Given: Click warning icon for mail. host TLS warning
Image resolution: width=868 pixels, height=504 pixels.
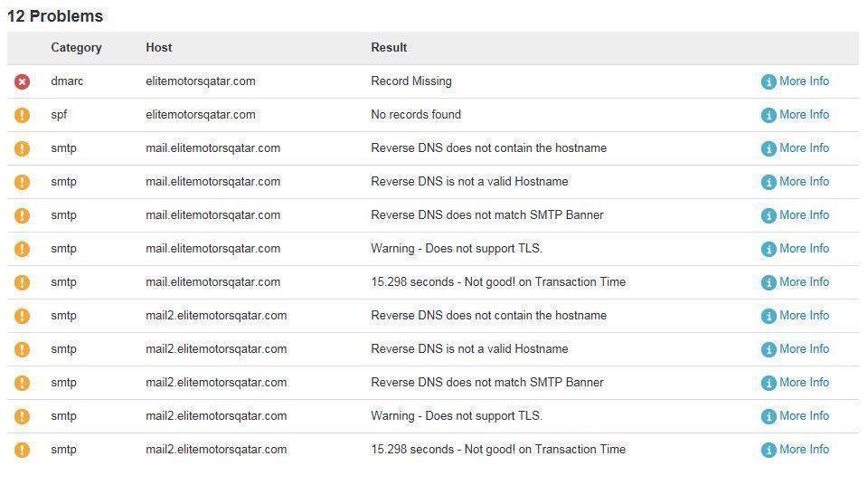Looking at the screenshot, I should click(x=23, y=249).
